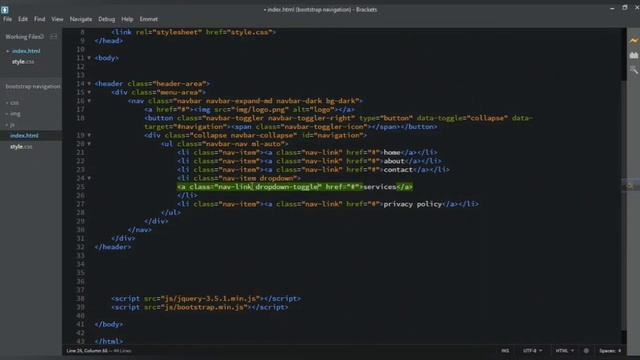Select index.html in Working Files
This screenshot has height=360, width=640.
pos(26,51)
